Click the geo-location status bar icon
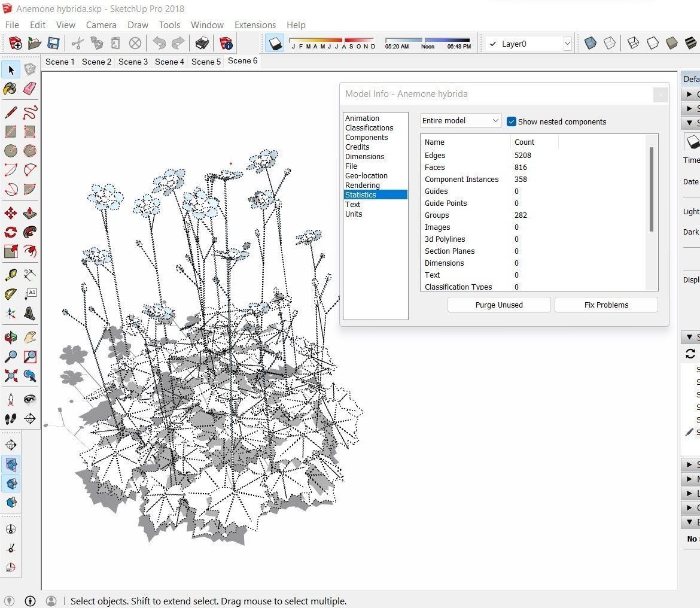Image resolution: width=700 pixels, height=608 pixels. [x=10, y=601]
